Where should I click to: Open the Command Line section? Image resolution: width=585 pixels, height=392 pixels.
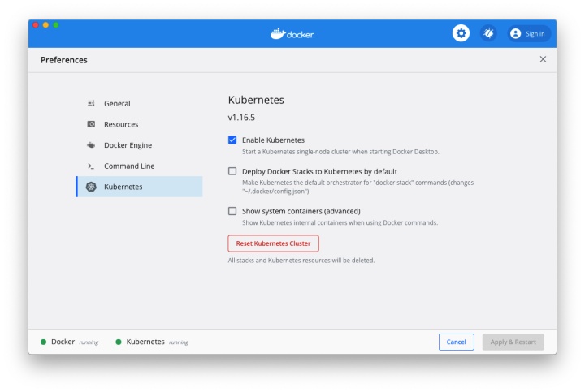(139, 166)
